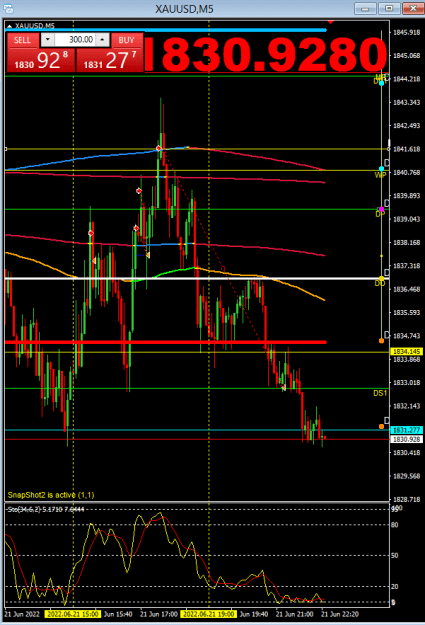Viewport: 425px width, 625px height.
Task: Select the thick white horizontal line
Action: point(195,278)
